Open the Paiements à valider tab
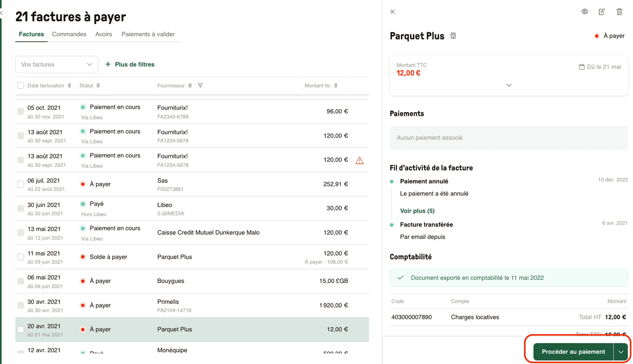This screenshot has height=364, width=633. click(148, 34)
